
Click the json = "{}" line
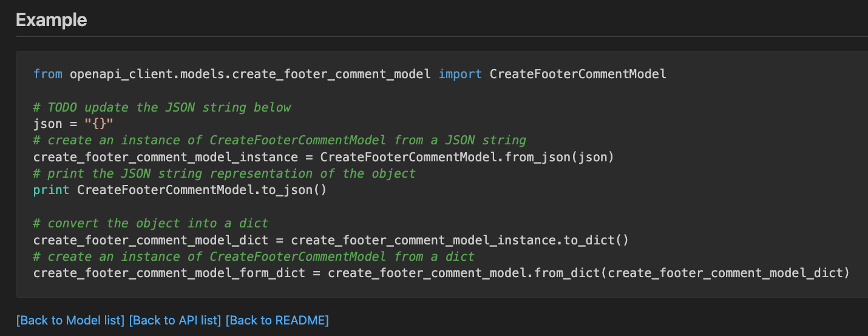pos(73,124)
